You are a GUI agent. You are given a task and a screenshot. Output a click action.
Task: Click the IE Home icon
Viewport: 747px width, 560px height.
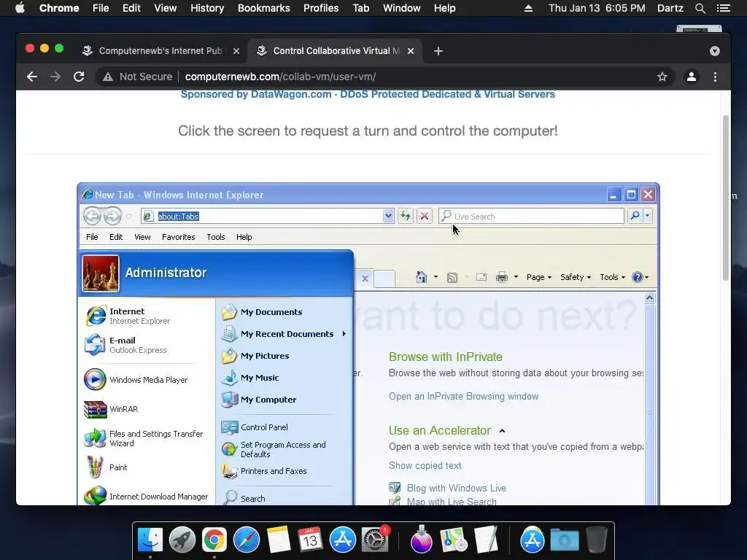(421, 276)
